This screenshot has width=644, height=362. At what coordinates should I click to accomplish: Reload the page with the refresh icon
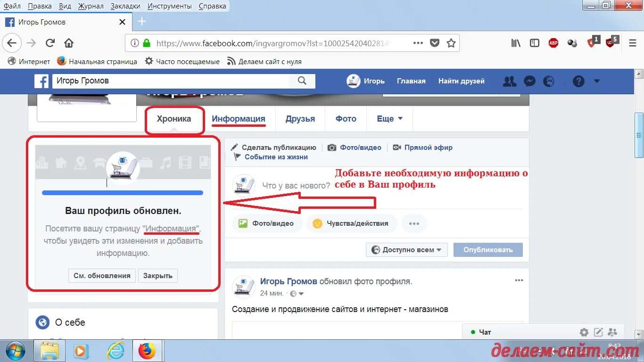pyautogui.click(x=50, y=43)
